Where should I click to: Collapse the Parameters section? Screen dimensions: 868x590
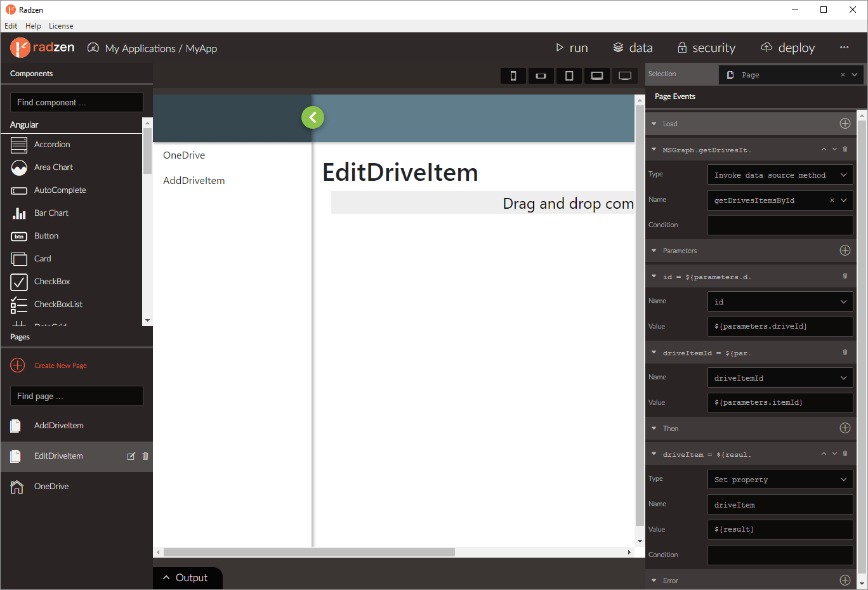tap(654, 251)
